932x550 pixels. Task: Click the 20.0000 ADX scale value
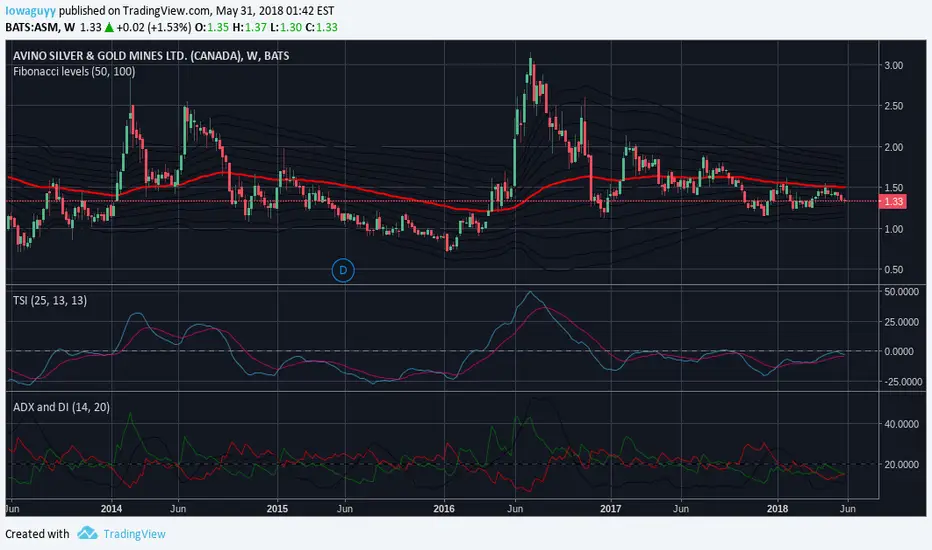(x=902, y=464)
